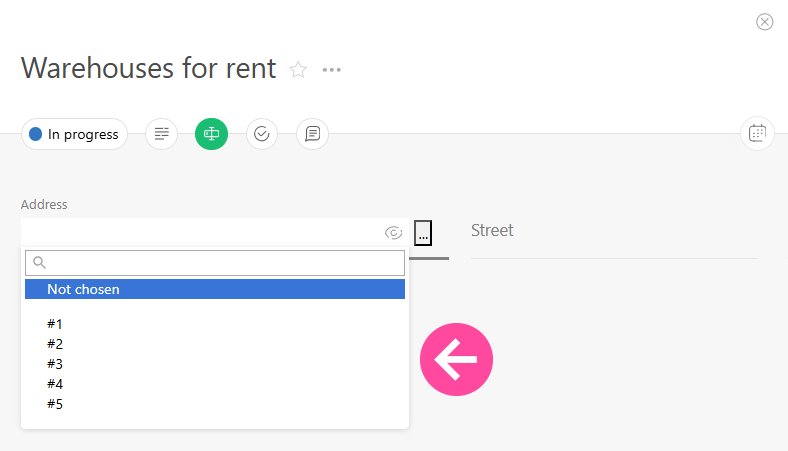Open the checklist checkmark icon
Image resolution: width=788 pixels, height=451 pixels.
point(262,134)
